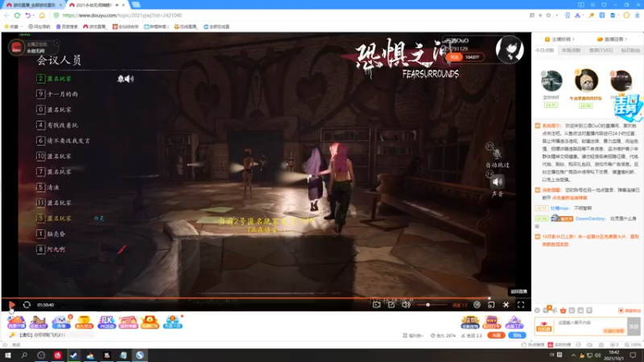This screenshot has width=644, height=362.
Task: Click the orange 充值 recharge button
Action: pos(496,335)
